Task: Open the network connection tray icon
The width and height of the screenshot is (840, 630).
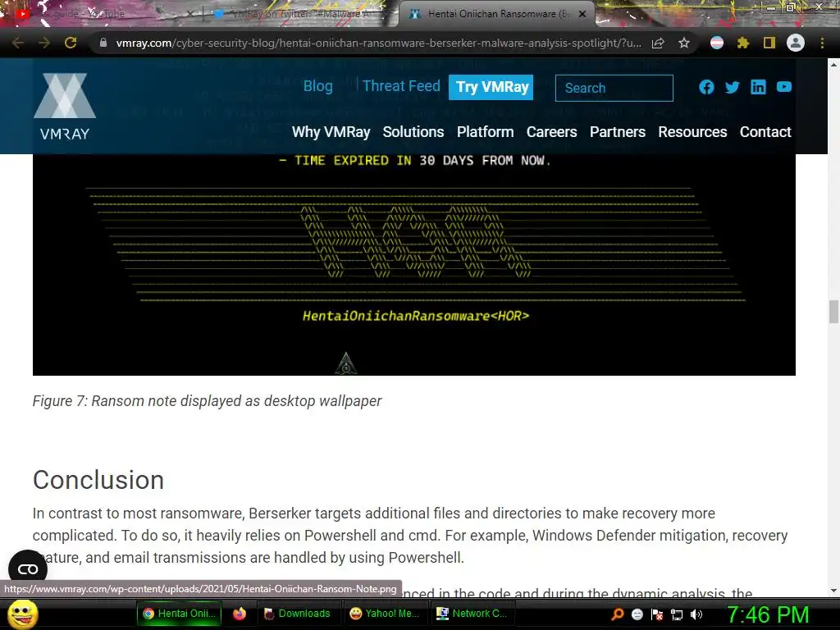Action: 677,614
